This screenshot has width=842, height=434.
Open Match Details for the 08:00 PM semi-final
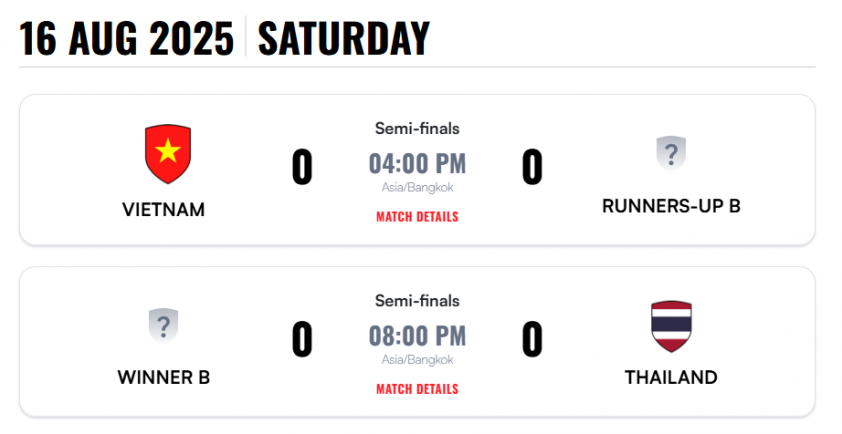click(x=417, y=389)
